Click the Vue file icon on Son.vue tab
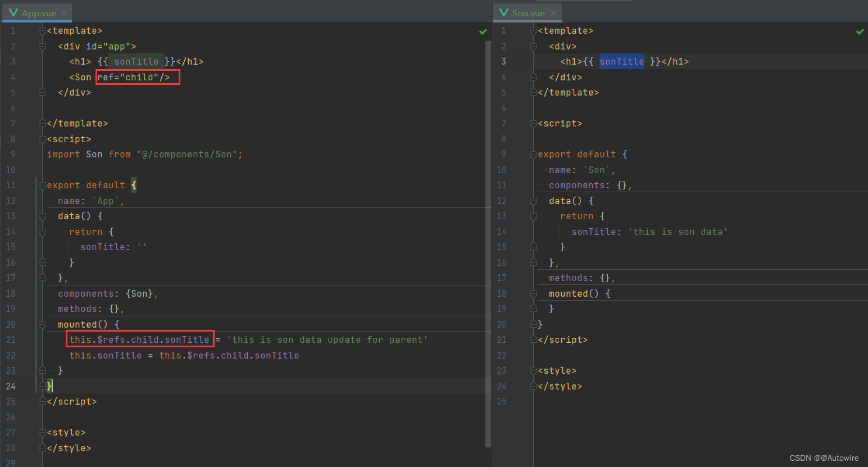 click(x=504, y=12)
